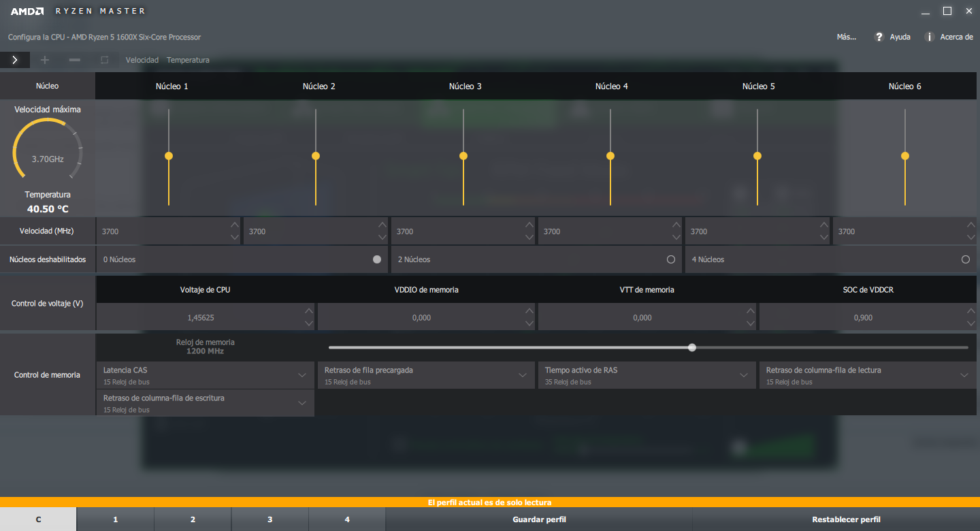Viewport: 980px width, 531px height.
Task: Increase Núcleo 5 speed with up arrow
Action: (823, 225)
